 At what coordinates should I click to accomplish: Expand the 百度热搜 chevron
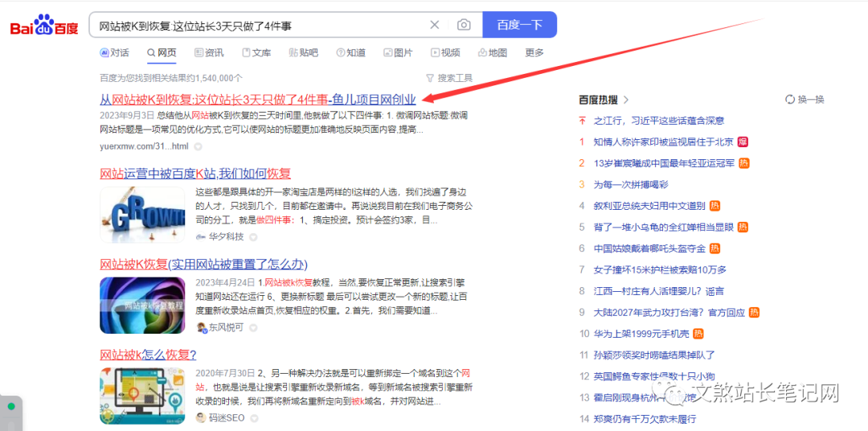pos(626,100)
